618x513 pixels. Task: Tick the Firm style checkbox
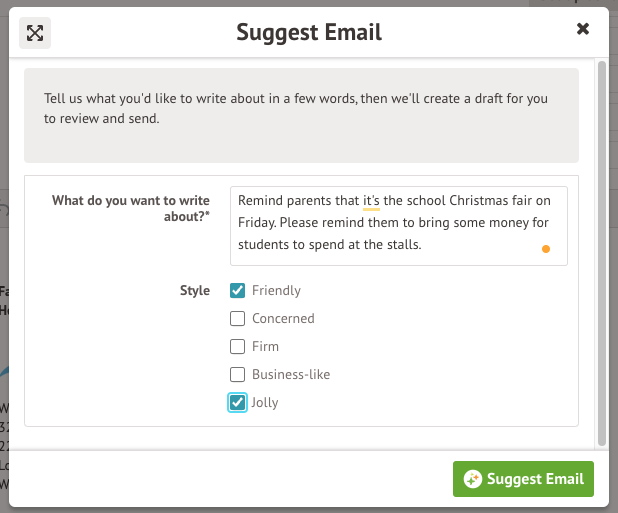pos(238,347)
